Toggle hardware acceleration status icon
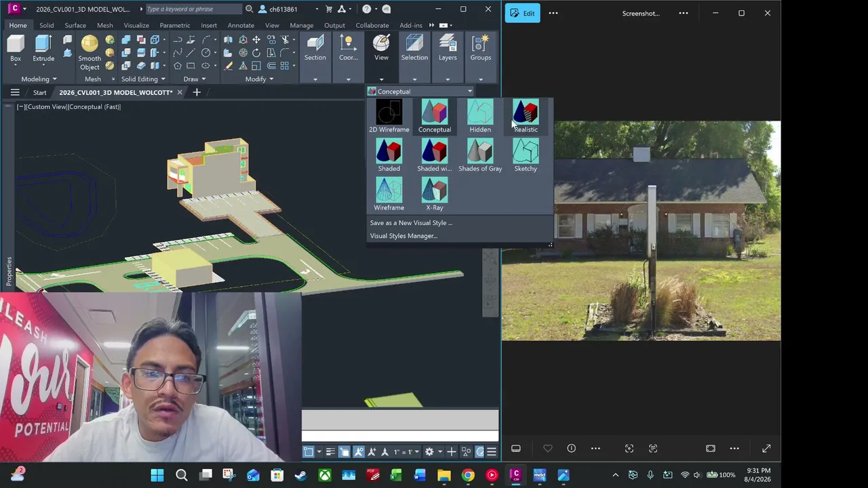Screen dimensions: 868x488 click(480, 452)
